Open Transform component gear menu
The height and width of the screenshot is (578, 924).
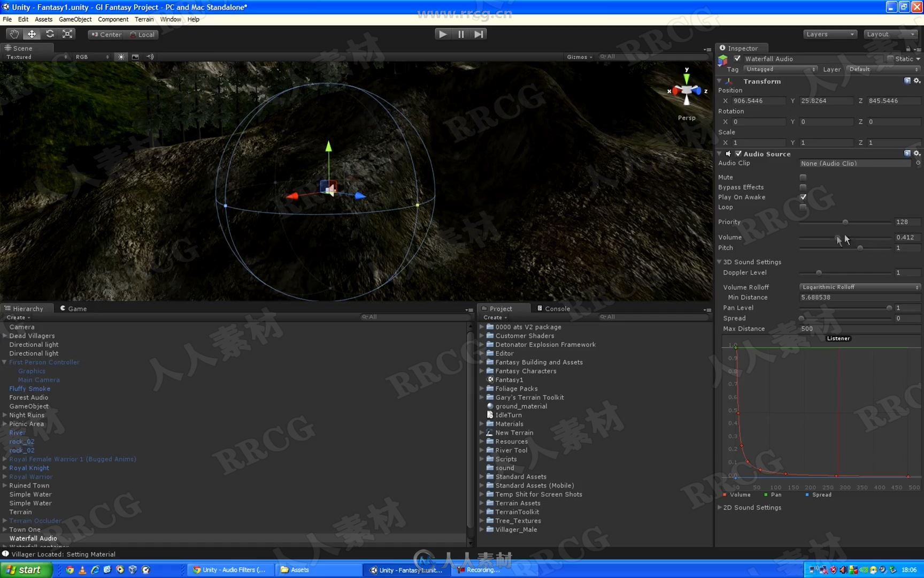click(x=917, y=81)
